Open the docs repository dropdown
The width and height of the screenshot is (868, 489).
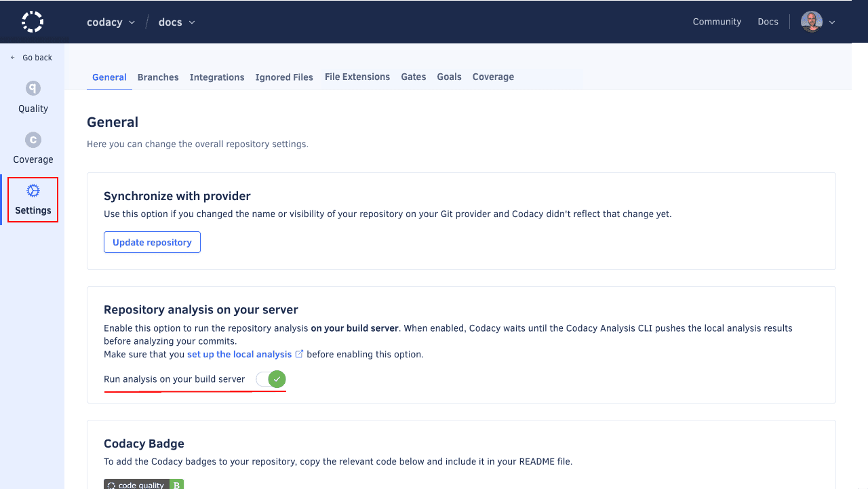point(176,22)
